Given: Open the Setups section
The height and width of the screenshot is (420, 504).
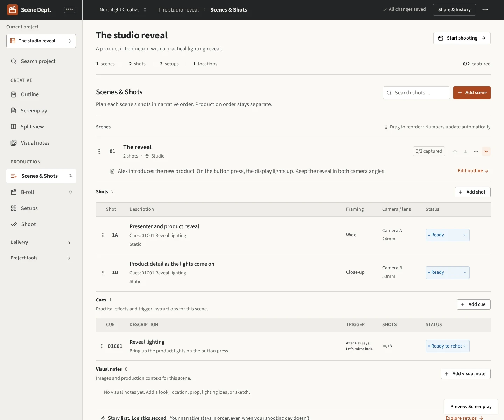Looking at the screenshot, I should tap(41, 208).
